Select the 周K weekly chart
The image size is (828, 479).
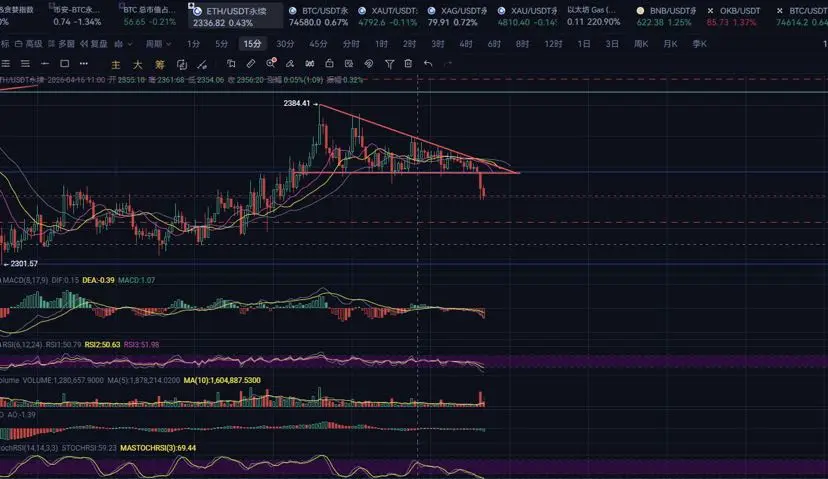641,44
